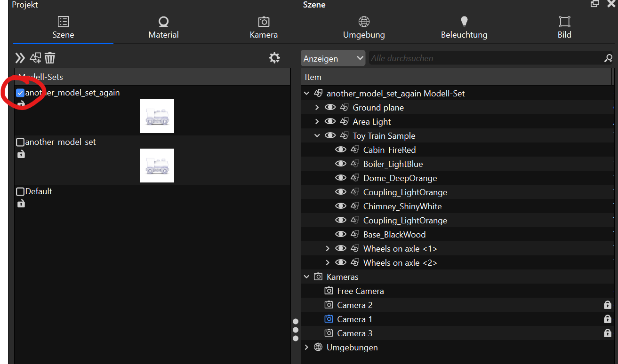Click the trash delete model set icon
The image size is (618, 364).
[x=50, y=58]
